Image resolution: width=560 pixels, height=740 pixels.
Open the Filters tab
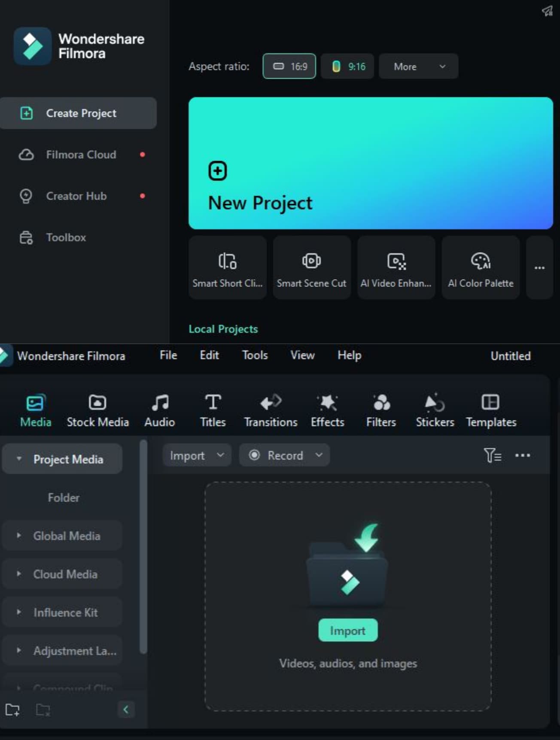point(381,411)
